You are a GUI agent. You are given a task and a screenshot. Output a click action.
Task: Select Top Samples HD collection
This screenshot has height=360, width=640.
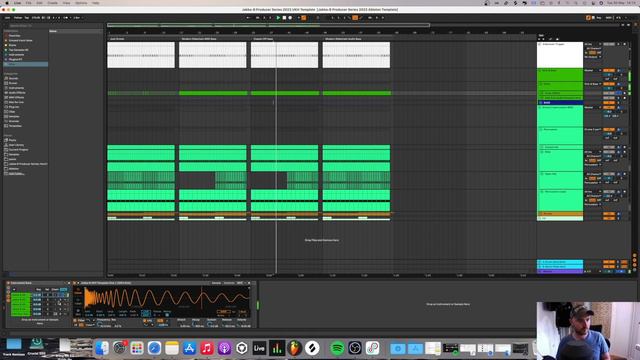[x=18, y=50]
